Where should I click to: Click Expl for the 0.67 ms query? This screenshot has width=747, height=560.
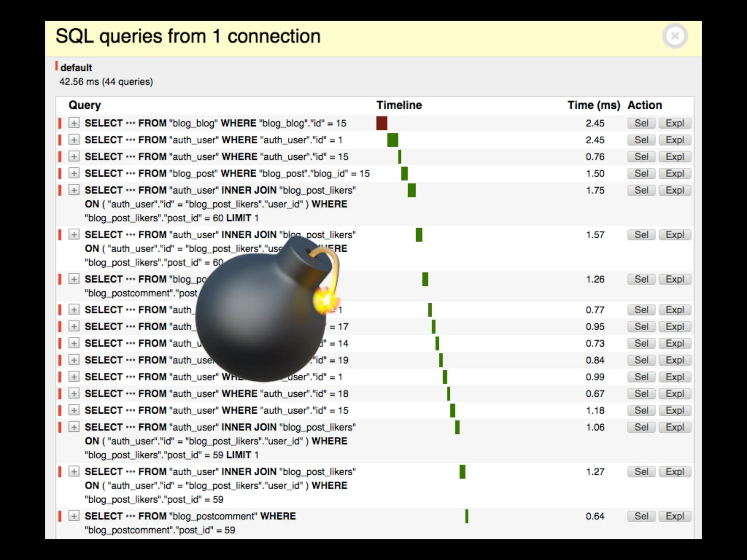(x=675, y=394)
